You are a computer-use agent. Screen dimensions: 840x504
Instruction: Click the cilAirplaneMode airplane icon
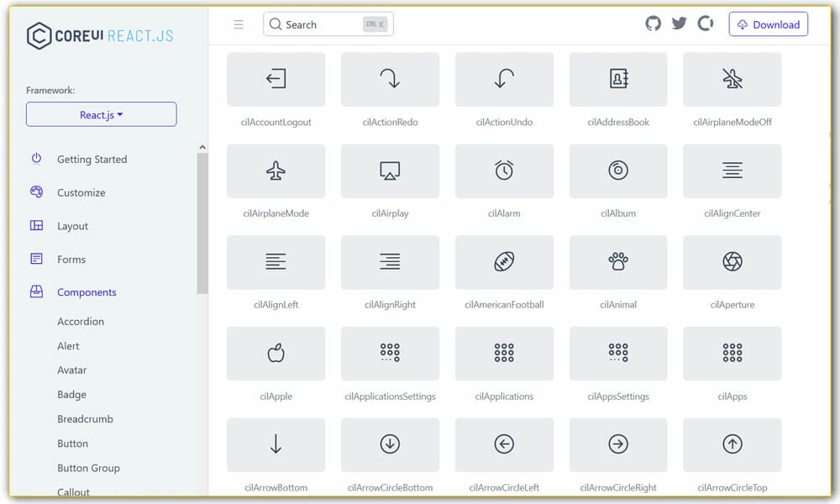point(276,171)
